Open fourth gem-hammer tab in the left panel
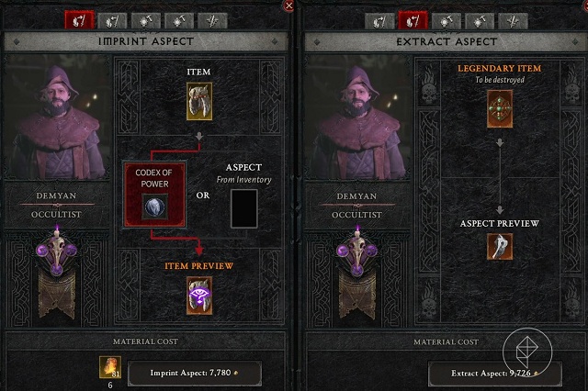Viewport: 588px width, 391px height. coord(179,21)
